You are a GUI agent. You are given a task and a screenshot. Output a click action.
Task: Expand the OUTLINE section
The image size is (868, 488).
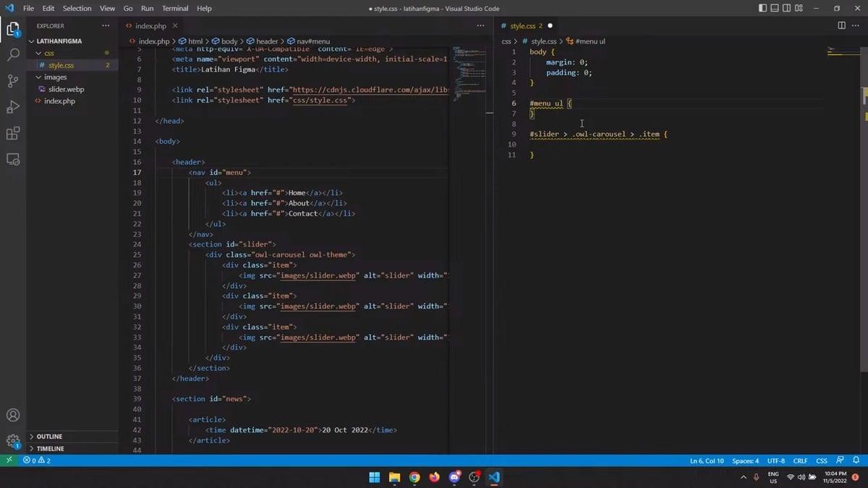[49, 437]
